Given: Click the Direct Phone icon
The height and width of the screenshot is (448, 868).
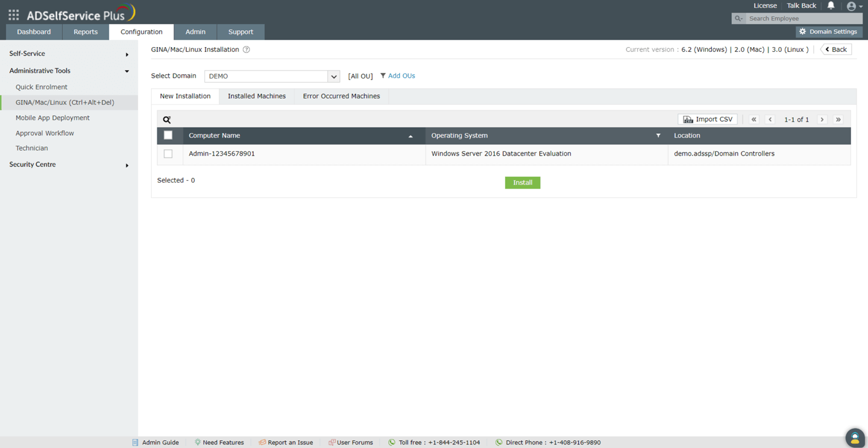Looking at the screenshot, I should coord(498,443).
